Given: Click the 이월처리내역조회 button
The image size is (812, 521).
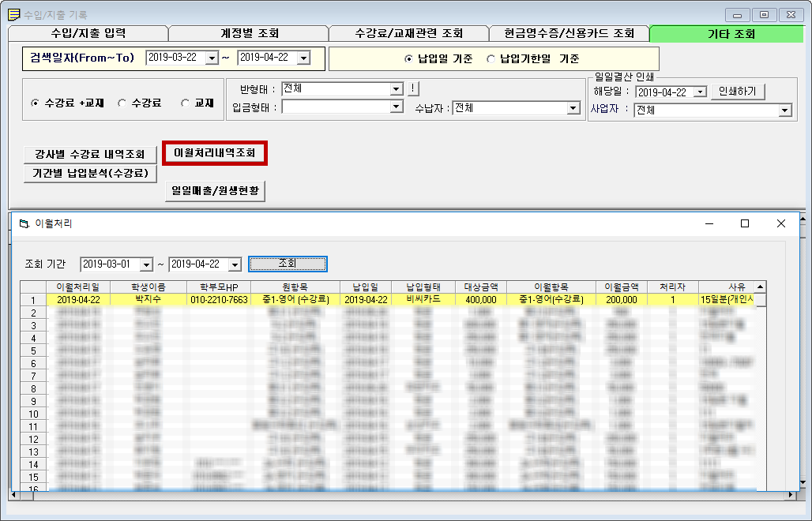Looking at the screenshot, I should 215,153.
